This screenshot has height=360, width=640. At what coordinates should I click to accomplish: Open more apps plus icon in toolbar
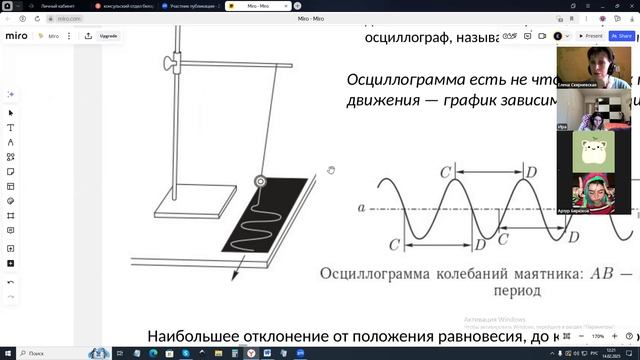11,264
